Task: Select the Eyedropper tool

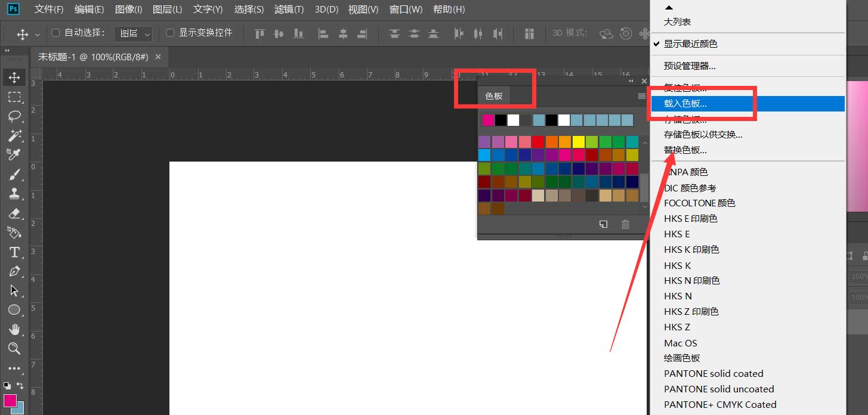Action: point(14,154)
